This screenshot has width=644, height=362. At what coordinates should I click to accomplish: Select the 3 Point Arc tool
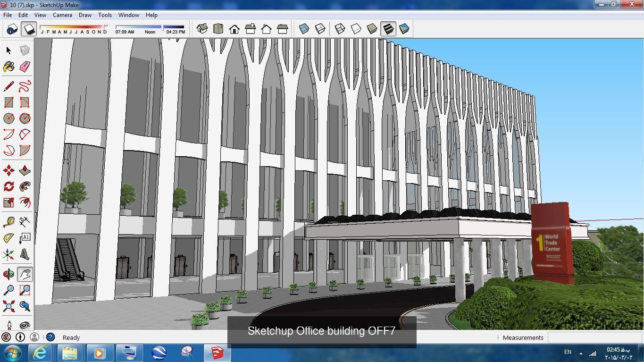(8, 151)
